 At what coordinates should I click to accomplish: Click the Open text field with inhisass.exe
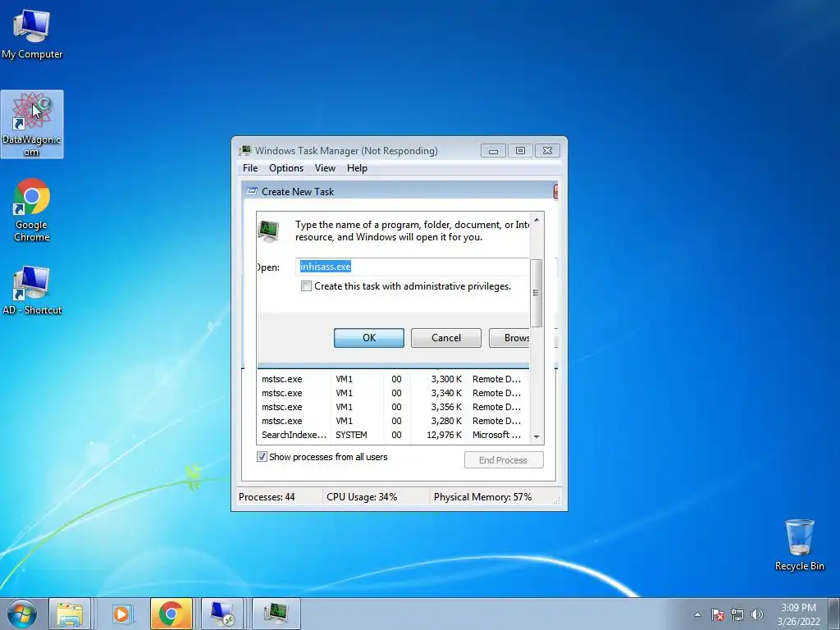(412, 267)
